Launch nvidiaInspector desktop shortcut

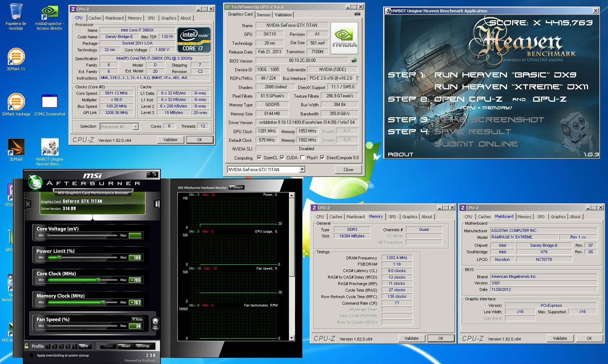point(49,17)
